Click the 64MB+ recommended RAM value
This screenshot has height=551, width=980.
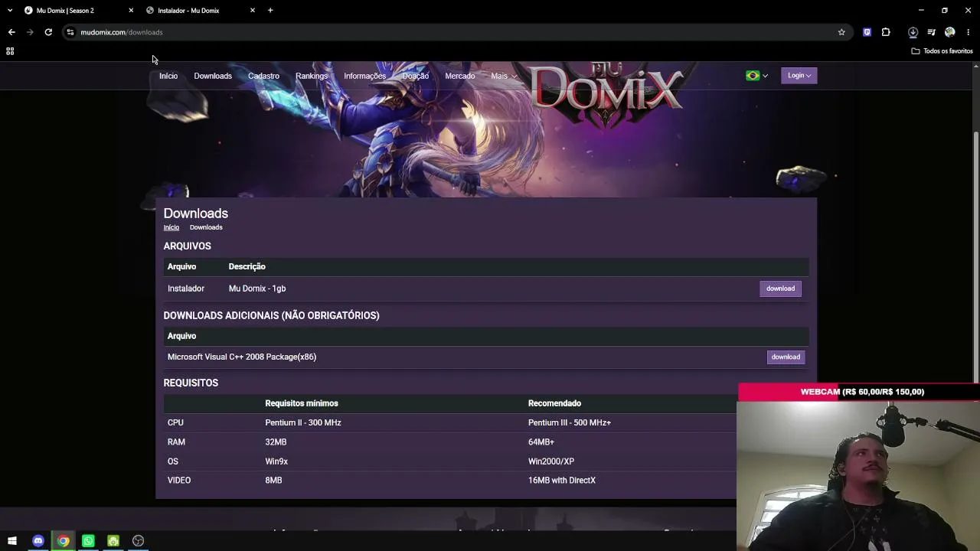coord(541,442)
